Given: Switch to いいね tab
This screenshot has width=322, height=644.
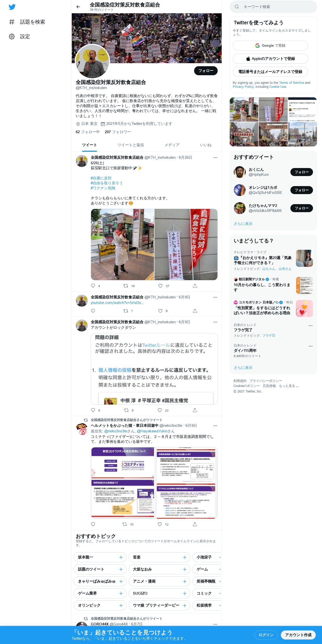Looking at the screenshot, I should [206, 145].
